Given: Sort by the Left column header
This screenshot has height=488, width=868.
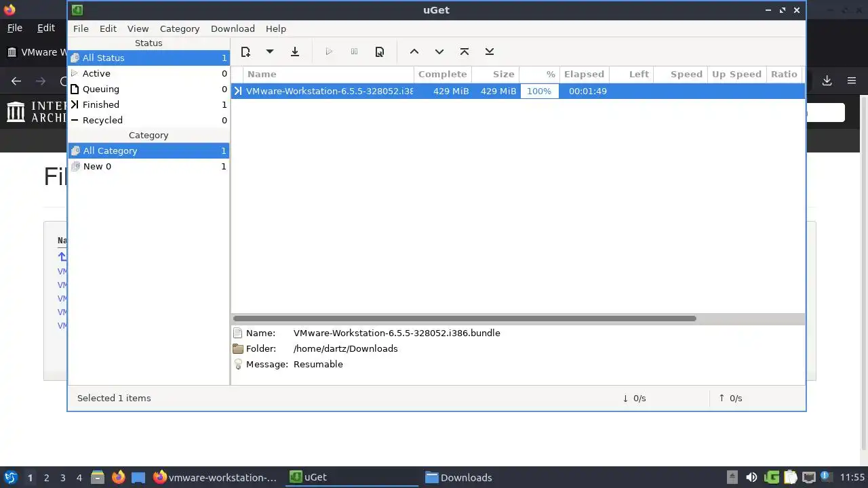Looking at the screenshot, I should click(631, 74).
